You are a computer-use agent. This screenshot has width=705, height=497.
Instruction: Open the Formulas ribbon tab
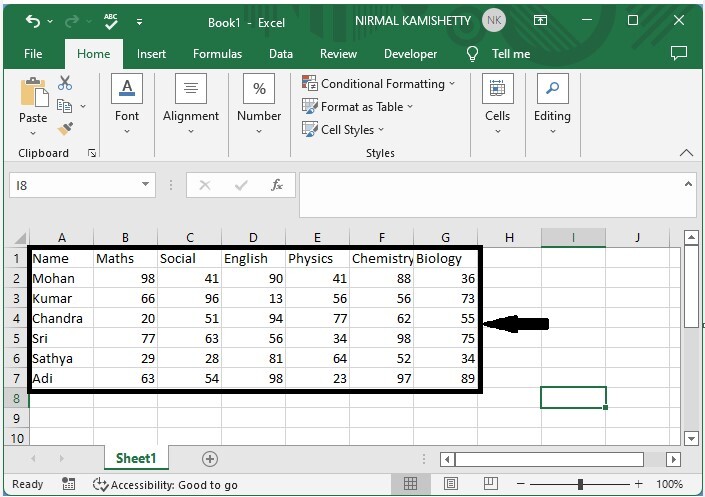(x=217, y=54)
